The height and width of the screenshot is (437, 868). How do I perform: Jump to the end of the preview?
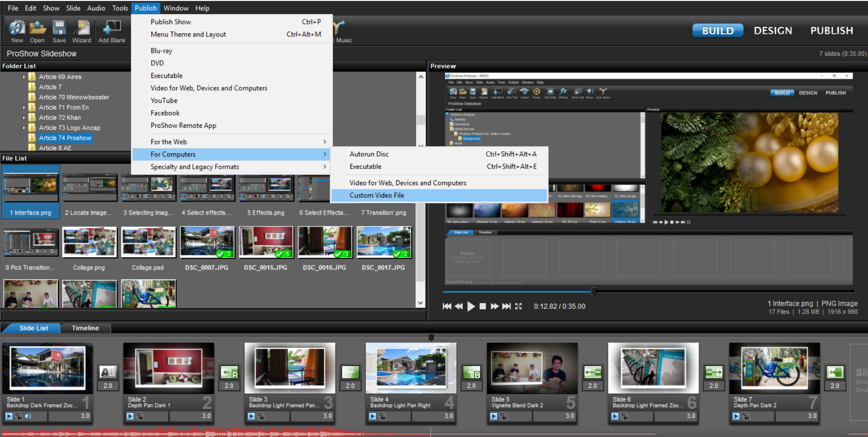pos(506,307)
